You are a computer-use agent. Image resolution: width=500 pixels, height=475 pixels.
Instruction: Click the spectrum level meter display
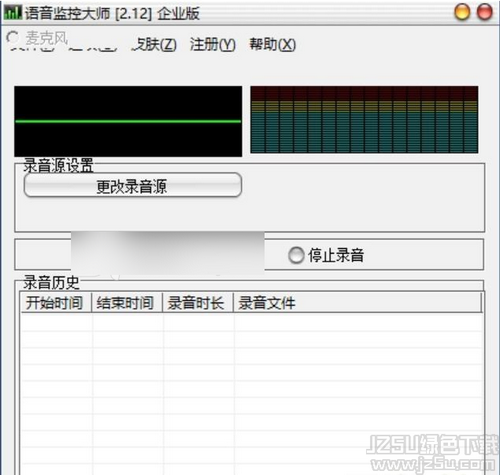point(364,120)
